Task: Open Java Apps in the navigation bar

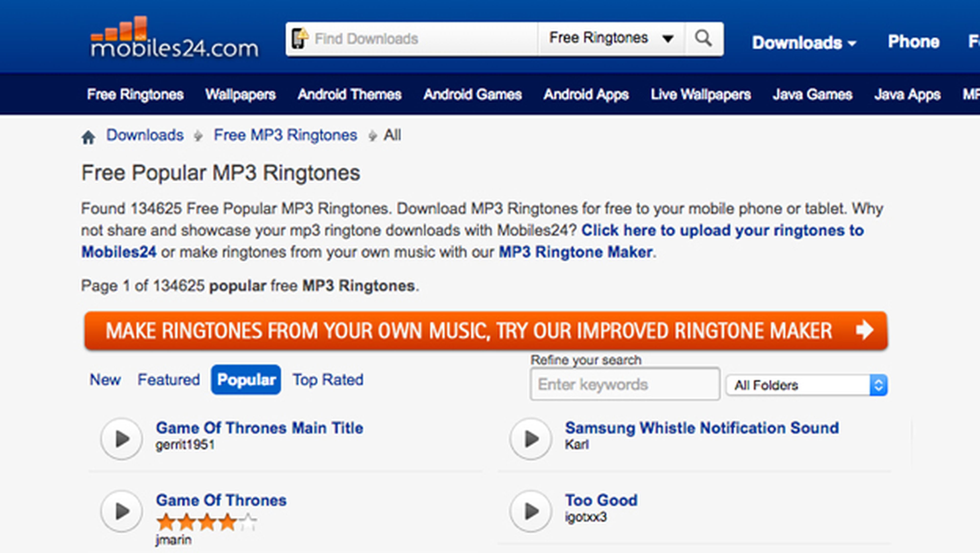Action: pyautogui.click(x=907, y=94)
